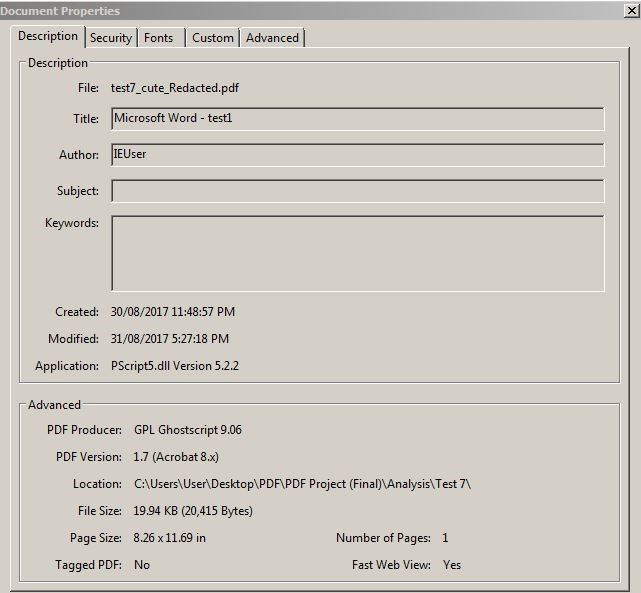641x593 pixels.
Task: Click the Author field containing IEUser
Action: (x=358, y=155)
